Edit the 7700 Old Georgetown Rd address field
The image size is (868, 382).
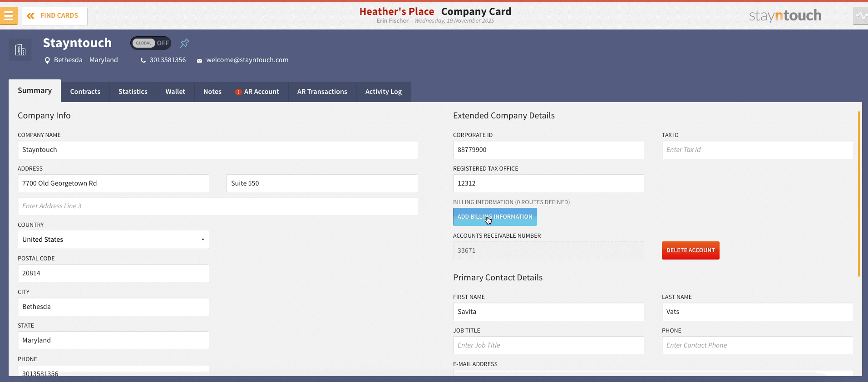[x=113, y=183]
